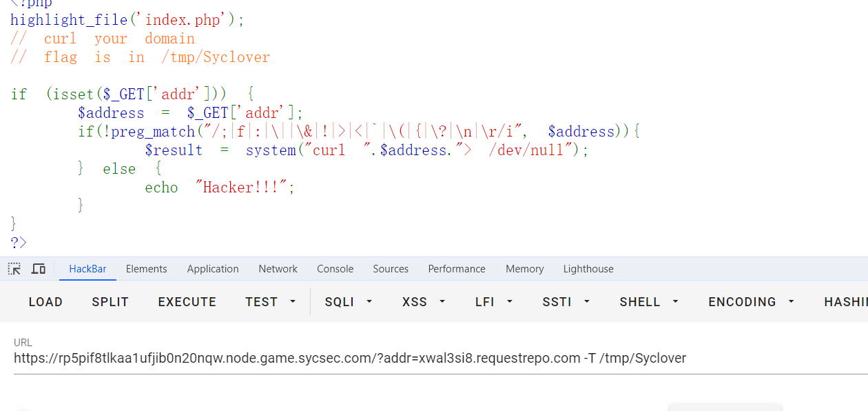
Task: Open the Lighthouse tab
Action: pos(588,269)
